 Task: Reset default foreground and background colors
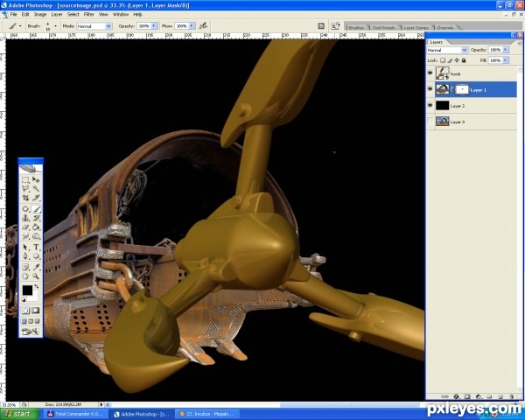point(23,300)
